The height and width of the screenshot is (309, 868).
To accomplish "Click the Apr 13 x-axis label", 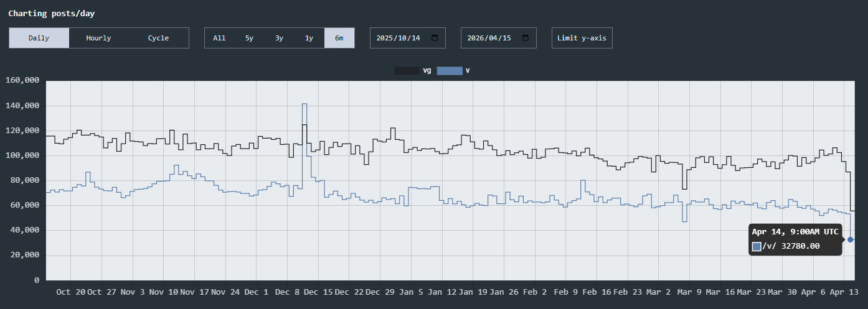I will 846,292.
